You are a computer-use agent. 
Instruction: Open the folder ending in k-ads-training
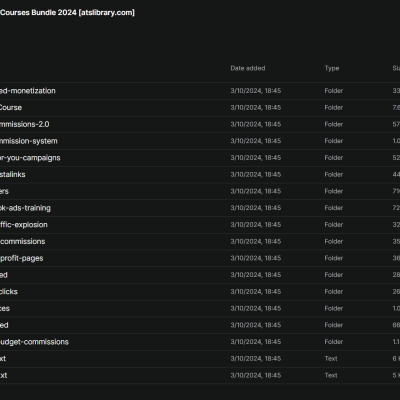tap(25, 208)
